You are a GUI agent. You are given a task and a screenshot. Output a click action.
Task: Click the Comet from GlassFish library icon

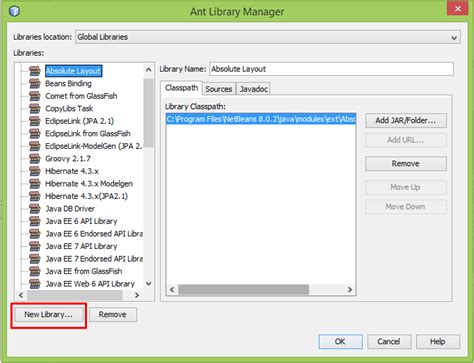click(x=35, y=96)
